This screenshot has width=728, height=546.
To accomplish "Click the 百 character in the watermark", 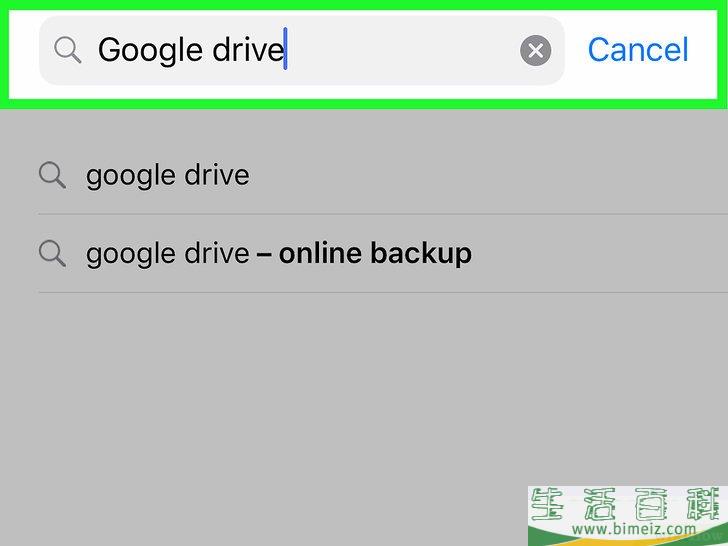I will (x=651, y=504).
